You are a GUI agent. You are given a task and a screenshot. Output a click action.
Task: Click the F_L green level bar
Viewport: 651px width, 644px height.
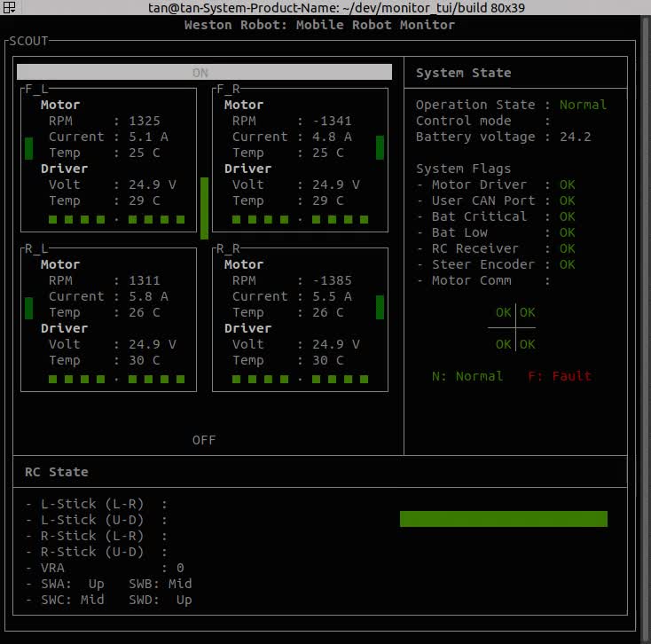[28, 148]
